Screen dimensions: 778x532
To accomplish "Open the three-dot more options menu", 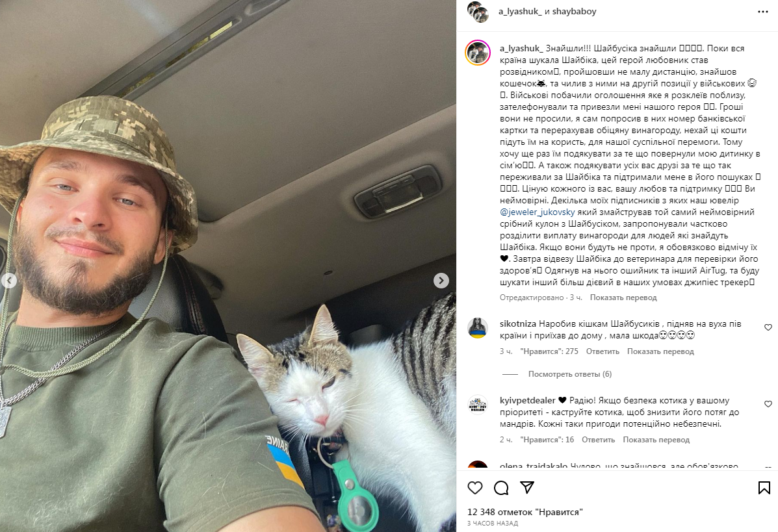I will 763,12.
